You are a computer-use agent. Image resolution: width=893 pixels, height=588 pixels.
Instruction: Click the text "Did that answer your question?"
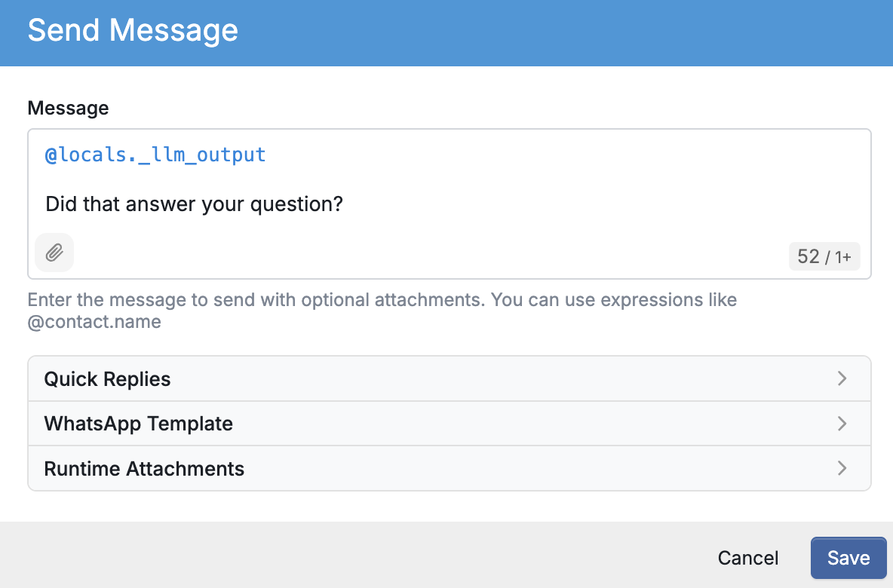194,204
